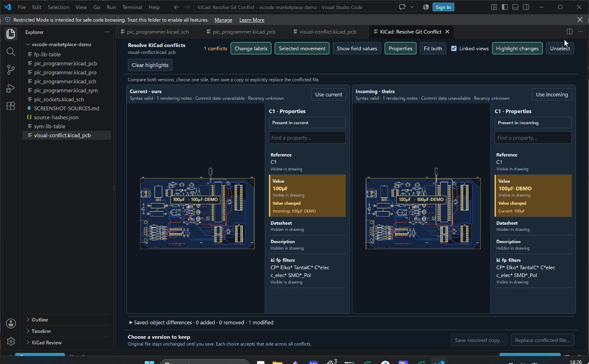
Task: Click the Use incoming button
Action: (552, 94)
